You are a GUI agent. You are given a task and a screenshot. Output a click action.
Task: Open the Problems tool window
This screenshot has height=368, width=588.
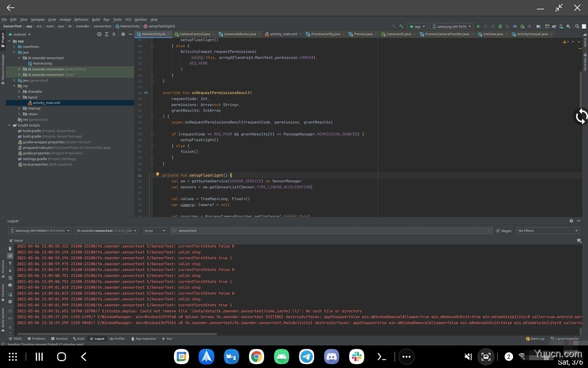(x=36, y=339)
